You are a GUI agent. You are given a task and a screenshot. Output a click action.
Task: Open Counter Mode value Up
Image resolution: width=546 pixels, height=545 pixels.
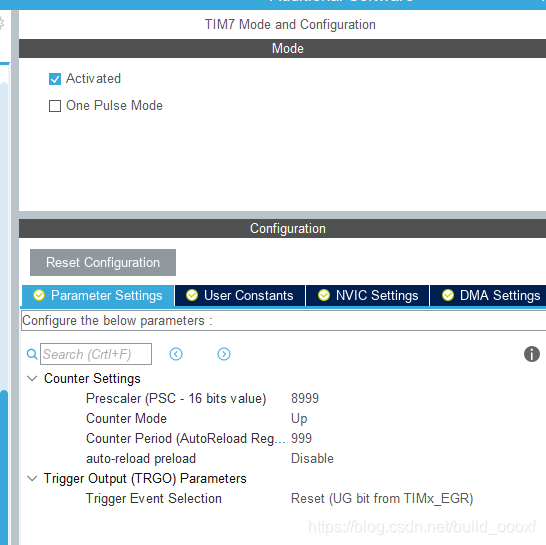pos(299,419)
